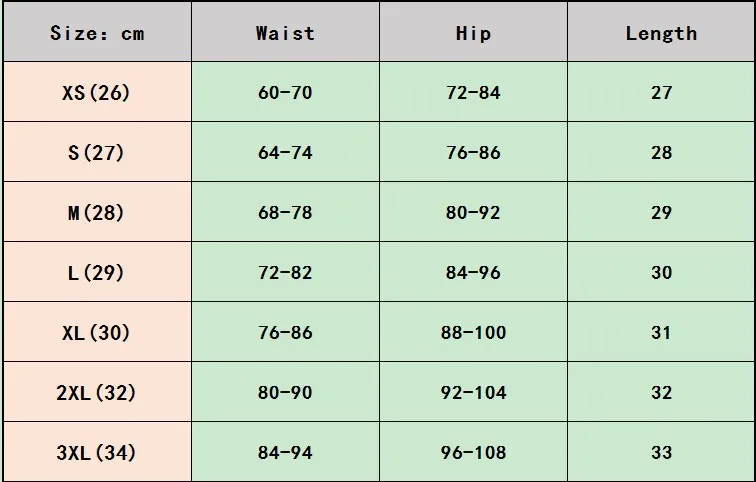Select hip value 84-96 cell
Viewport: 756px width, 482px height.
tap(473, 273)
